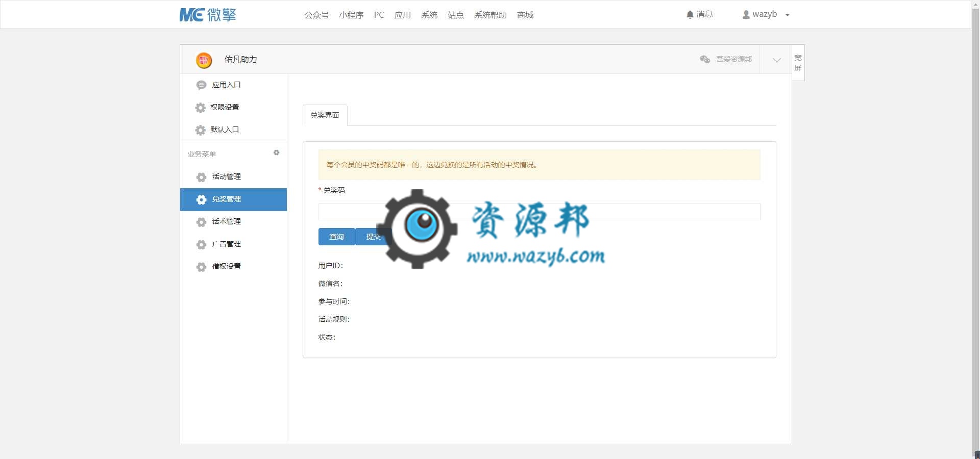Open the 系统 menu
Image resolution: width=980 pixels, height=459 pixels.
pos(429,15)
